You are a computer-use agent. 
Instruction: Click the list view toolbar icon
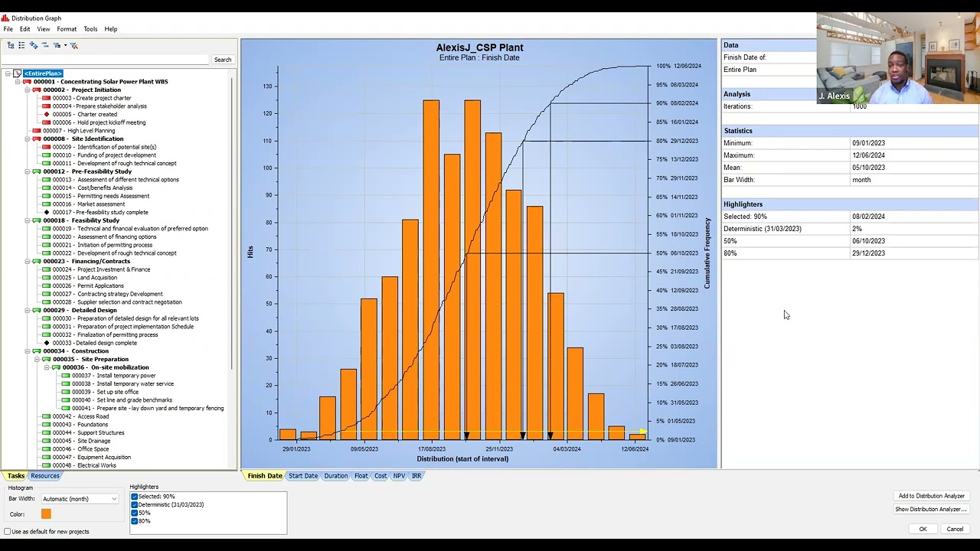[21, 45]
